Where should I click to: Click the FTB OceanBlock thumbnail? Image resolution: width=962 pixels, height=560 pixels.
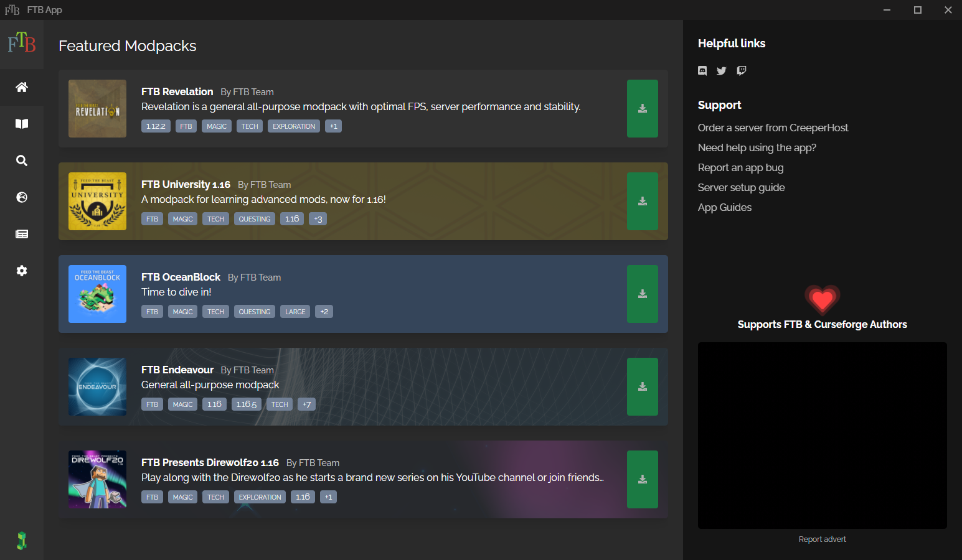pos(97,294)
